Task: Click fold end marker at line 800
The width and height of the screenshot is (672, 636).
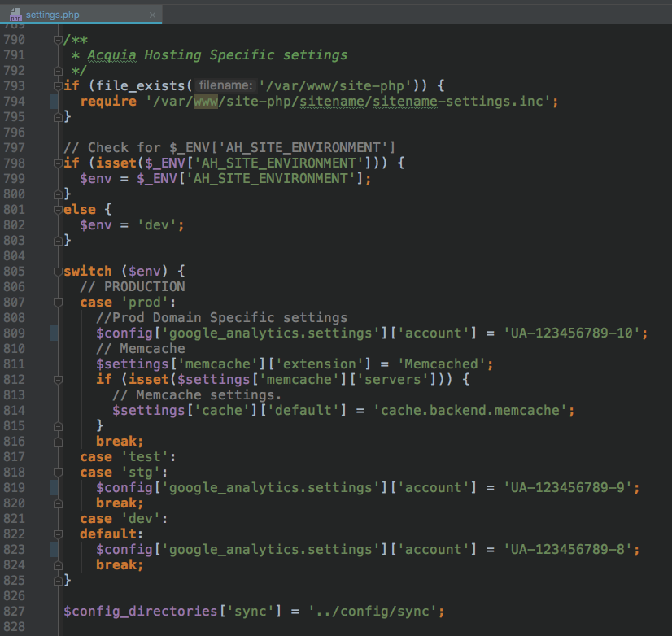Action: pyautogui.click(x=58, y=194)
